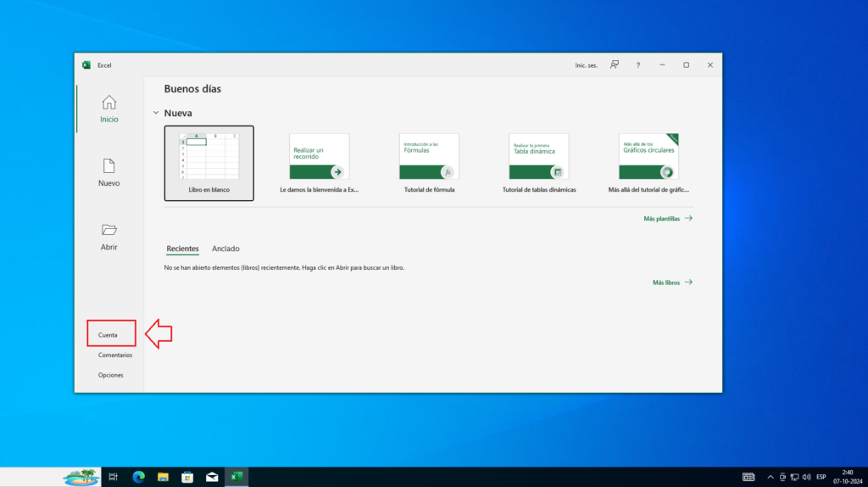The width and height of the screenshot is (868, 487).
Task: Create a Libro en blanco workbook
Action: (x=209, y=162)
